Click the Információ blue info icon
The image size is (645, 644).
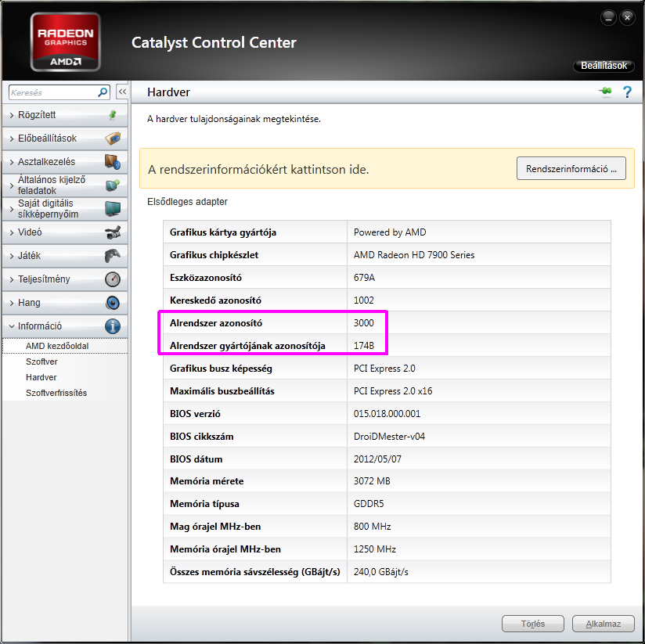click(112, 326)
